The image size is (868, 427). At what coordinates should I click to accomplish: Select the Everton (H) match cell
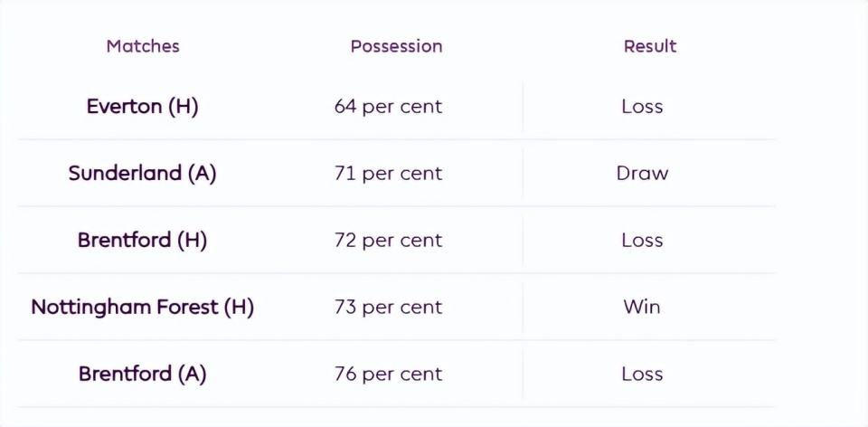(x=142, y=107)
